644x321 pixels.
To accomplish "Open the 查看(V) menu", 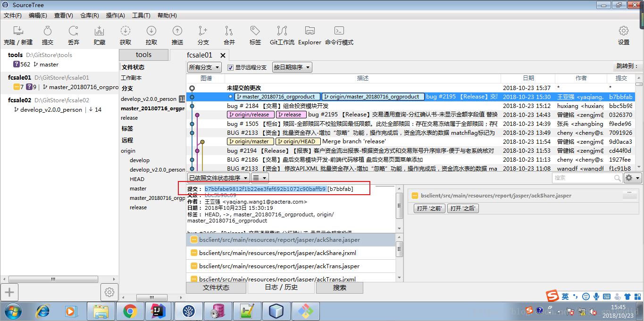I will point(64,16).
